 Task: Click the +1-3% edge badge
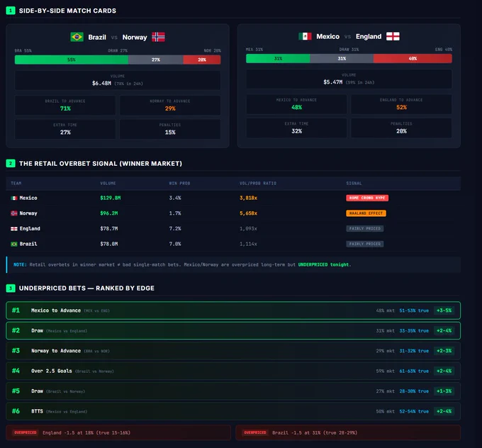point(444,391)
